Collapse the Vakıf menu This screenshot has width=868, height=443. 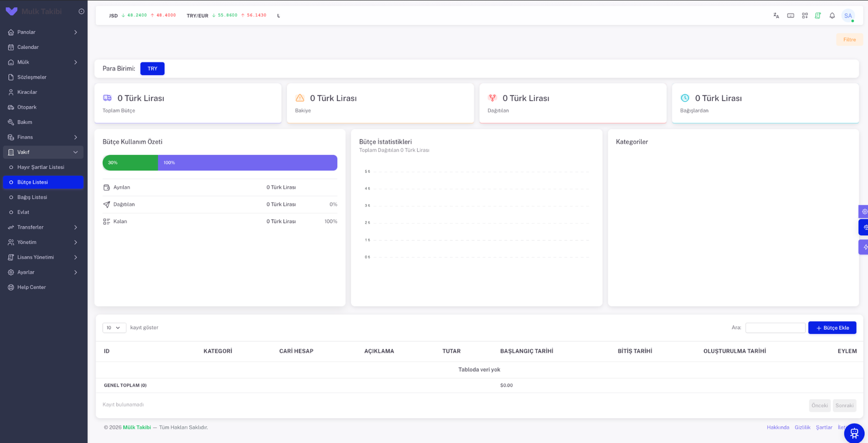(x=43, y=152)
